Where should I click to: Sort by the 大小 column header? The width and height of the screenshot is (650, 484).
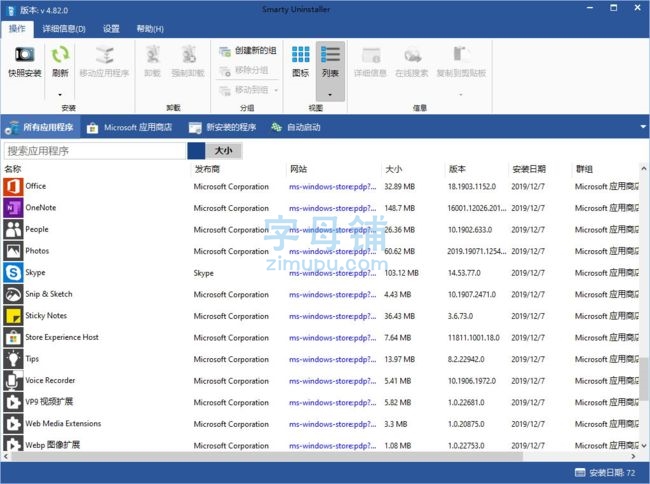point(393,169)
